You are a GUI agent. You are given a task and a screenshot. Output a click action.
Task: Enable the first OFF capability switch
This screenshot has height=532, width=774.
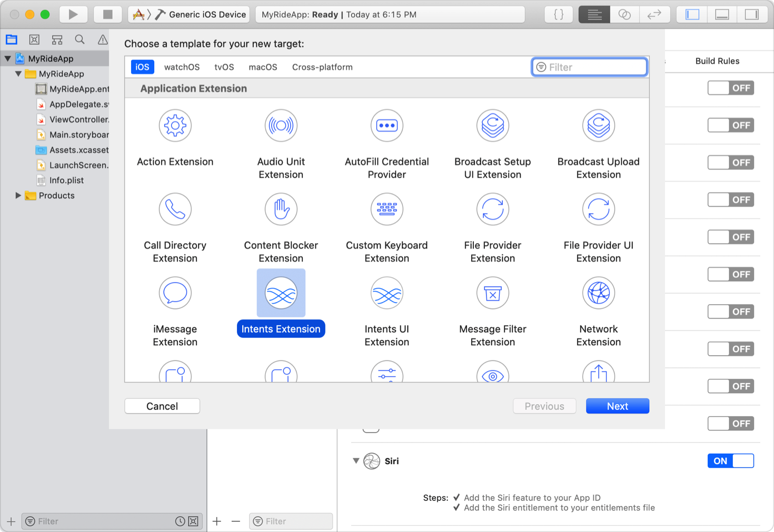point(730,88)
